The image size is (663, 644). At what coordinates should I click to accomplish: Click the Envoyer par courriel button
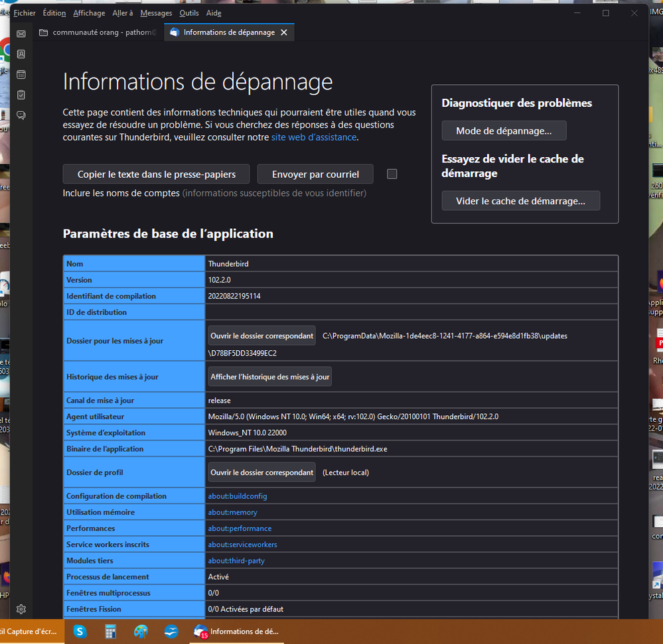click(315, 174)
